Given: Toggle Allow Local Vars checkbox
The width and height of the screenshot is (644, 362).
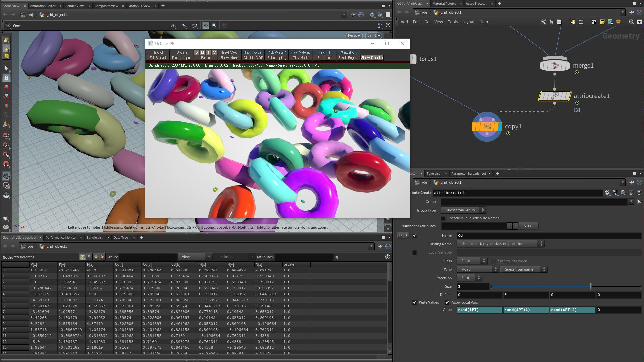Looking at the screenshot, I should click(x=447, y=303).
